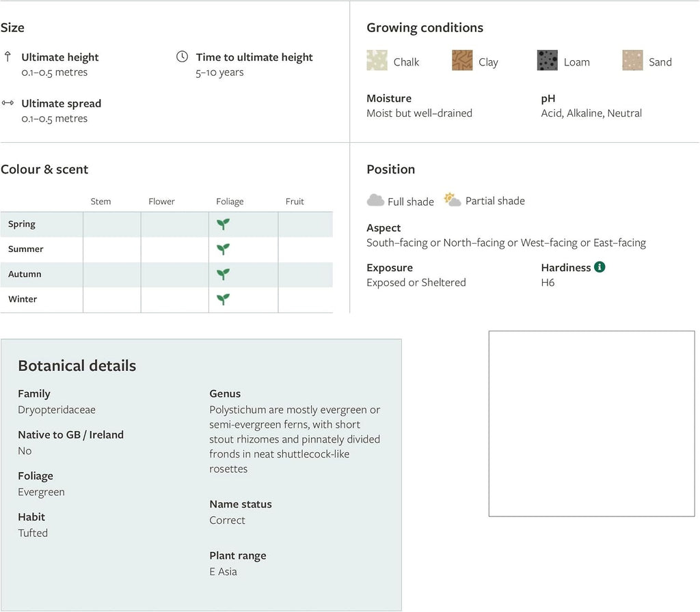Click the Clay soil texture icon

tap(462, 60)
